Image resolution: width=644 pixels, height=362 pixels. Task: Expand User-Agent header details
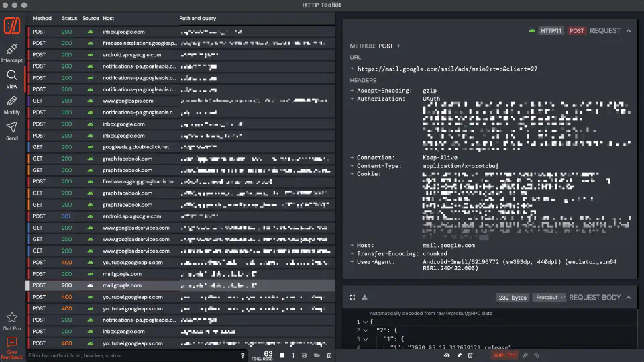pos(352,262)
